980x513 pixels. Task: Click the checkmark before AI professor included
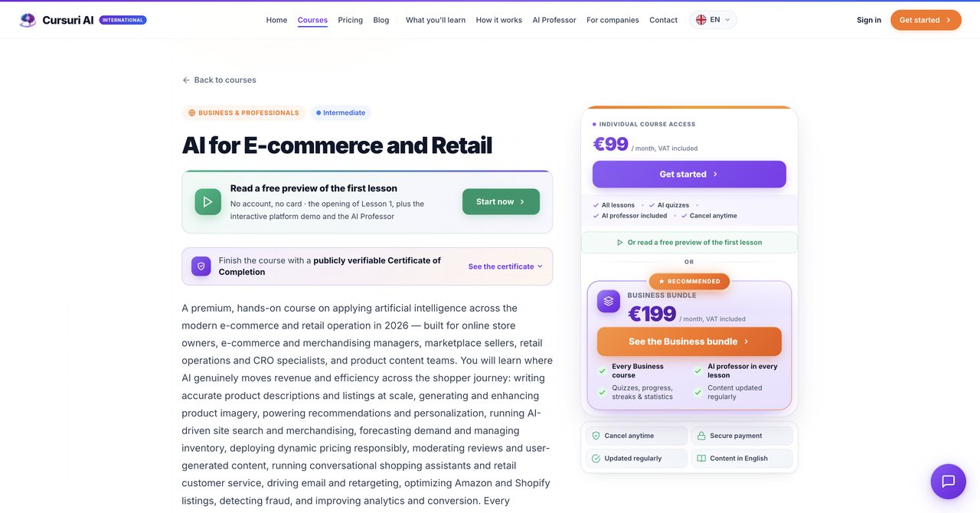tap(596, 216)
